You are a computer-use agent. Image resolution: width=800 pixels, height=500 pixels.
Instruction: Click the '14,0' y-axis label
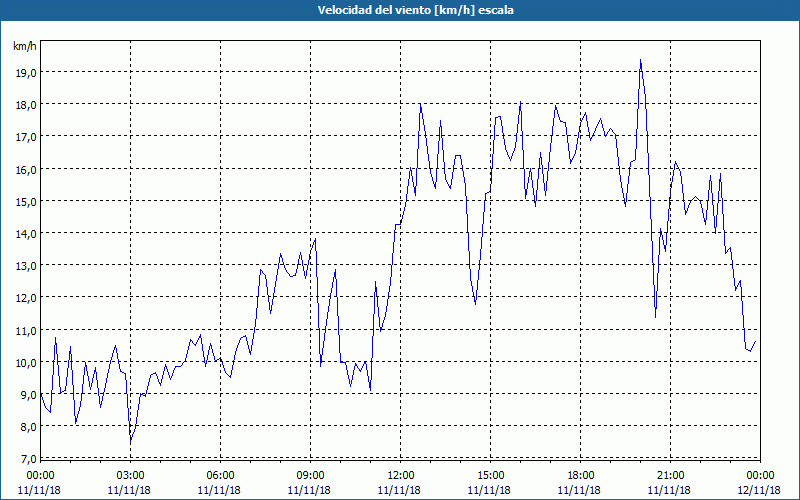click(x=26, y=234)
